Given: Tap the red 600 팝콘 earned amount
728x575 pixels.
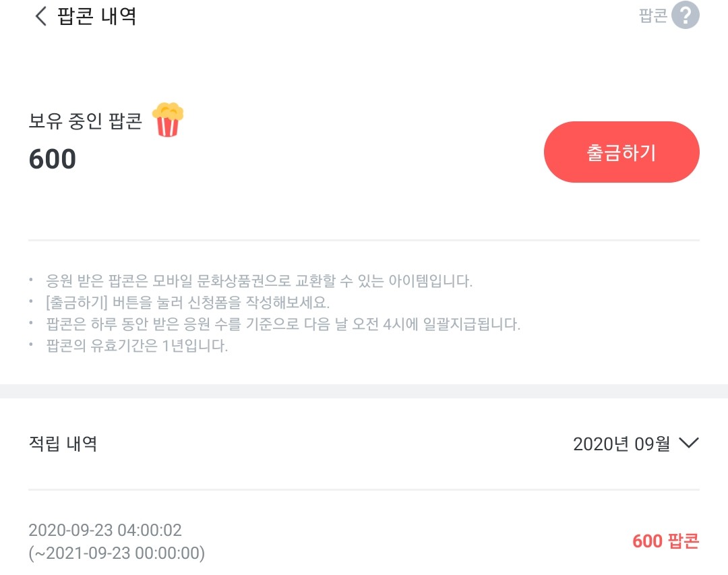Looking at the screenshot, I should (665, 541).
